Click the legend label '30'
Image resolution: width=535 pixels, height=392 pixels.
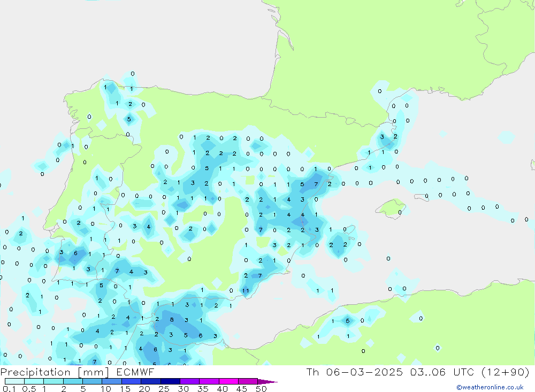point(183,389)
